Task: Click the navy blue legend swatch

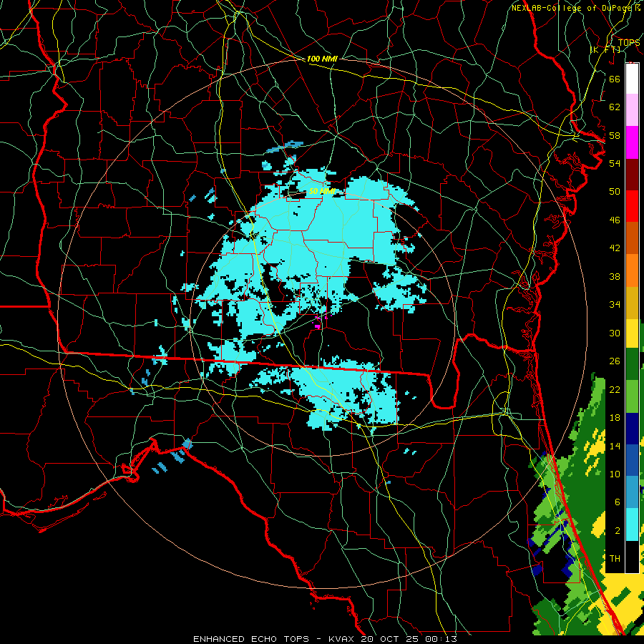Action: (x=632, y=429)
